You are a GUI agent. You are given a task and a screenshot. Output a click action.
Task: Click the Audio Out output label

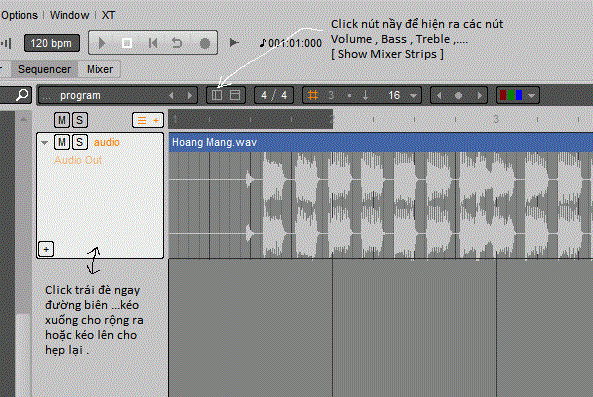(x=78, y=160)
